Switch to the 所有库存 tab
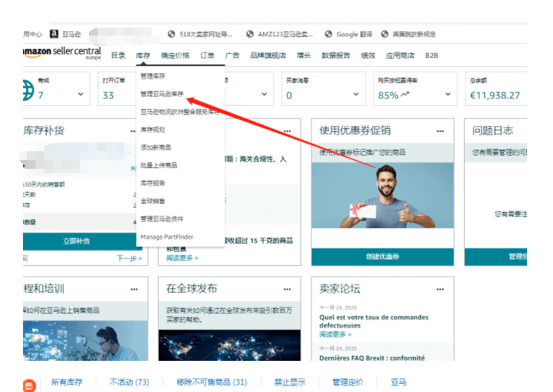 click(67, 382)
